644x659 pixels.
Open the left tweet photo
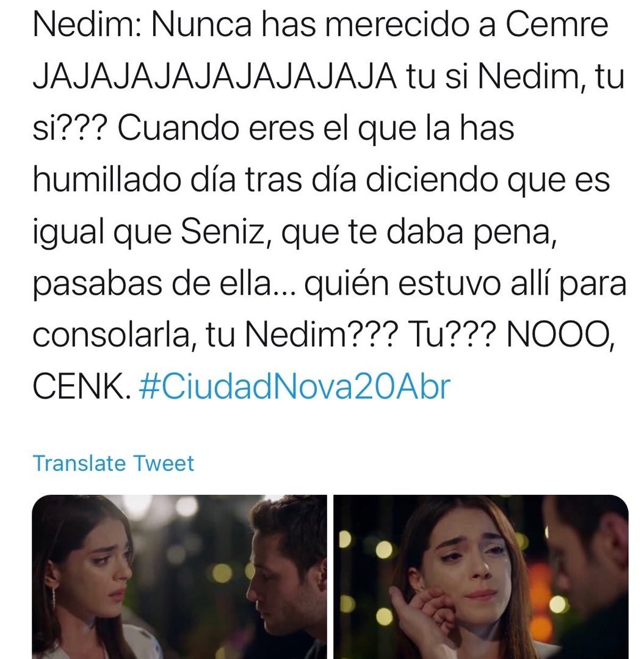(x=179, y=577)
